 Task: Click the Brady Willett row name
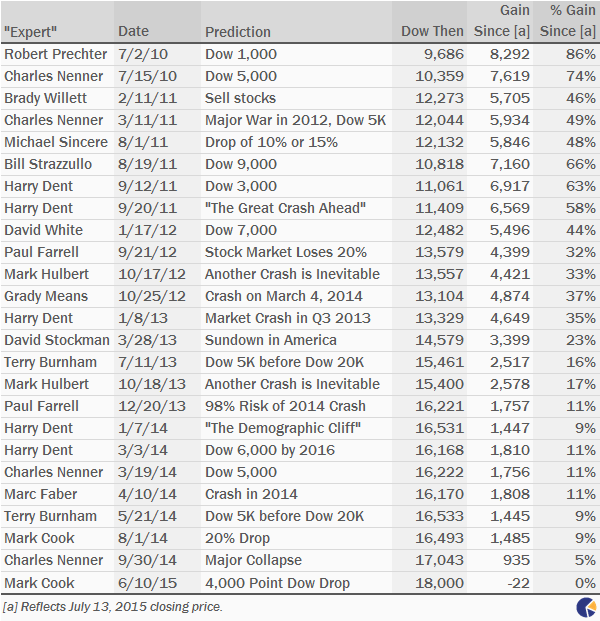click(45, 98)
